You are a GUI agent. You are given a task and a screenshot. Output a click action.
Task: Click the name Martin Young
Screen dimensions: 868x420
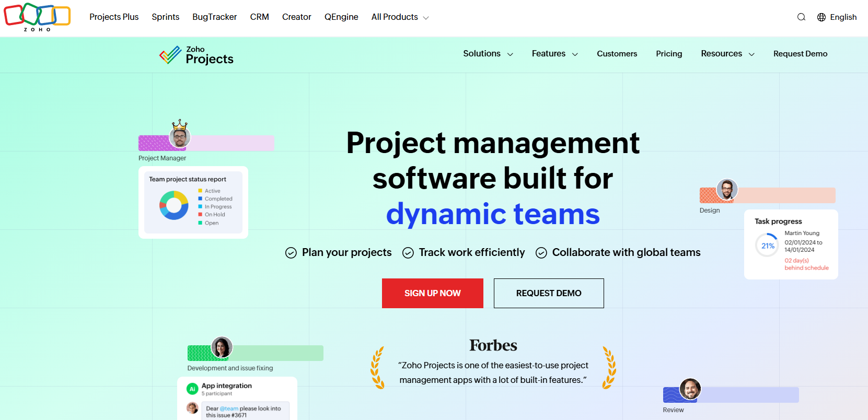click(802, 233)
